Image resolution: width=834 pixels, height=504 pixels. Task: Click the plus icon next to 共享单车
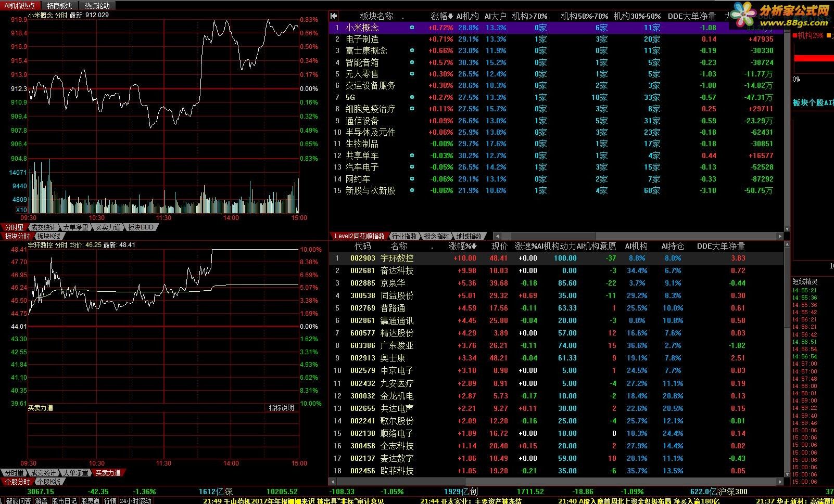click(x=412, y=156)
